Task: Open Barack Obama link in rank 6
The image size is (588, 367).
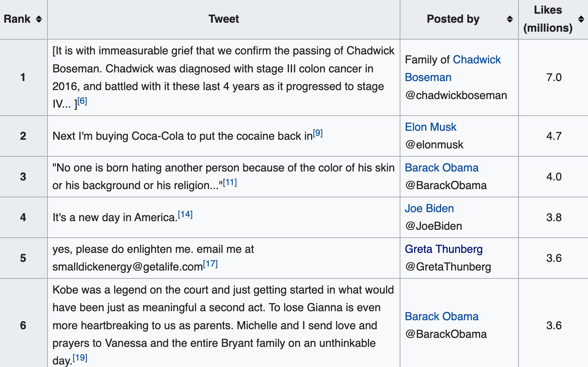Action: click(441, 316)
